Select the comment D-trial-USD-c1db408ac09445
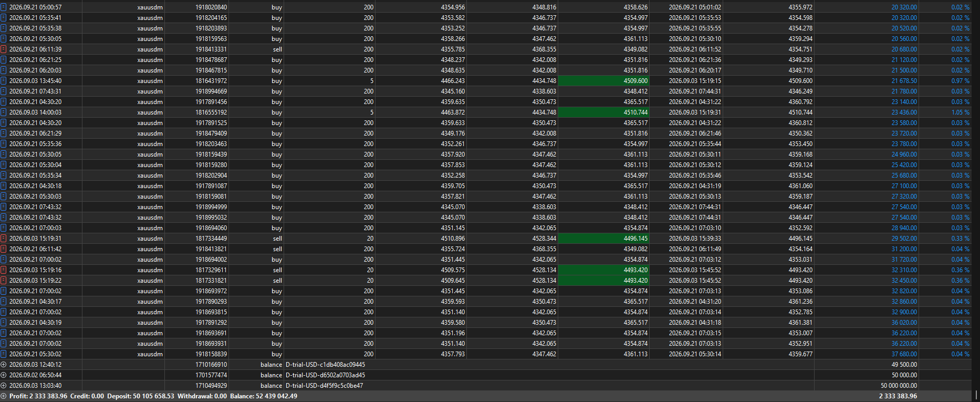Image resolution: width=980 pixels, height=402 pixels. coord(325,364)
